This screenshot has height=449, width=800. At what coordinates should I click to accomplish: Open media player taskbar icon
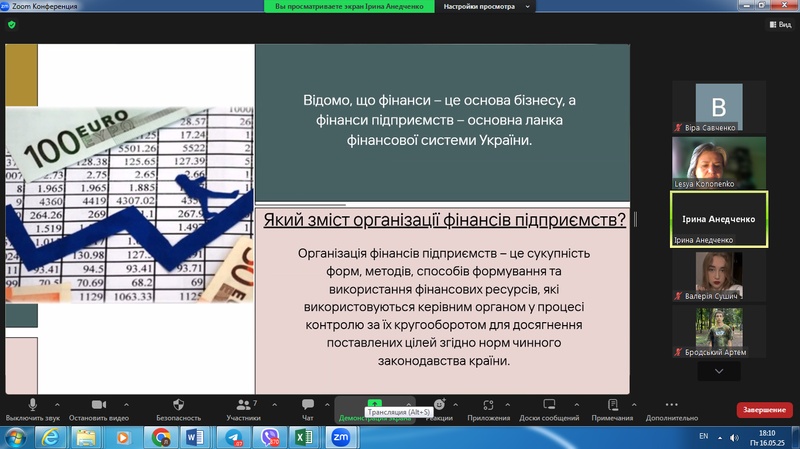[122, 438]
